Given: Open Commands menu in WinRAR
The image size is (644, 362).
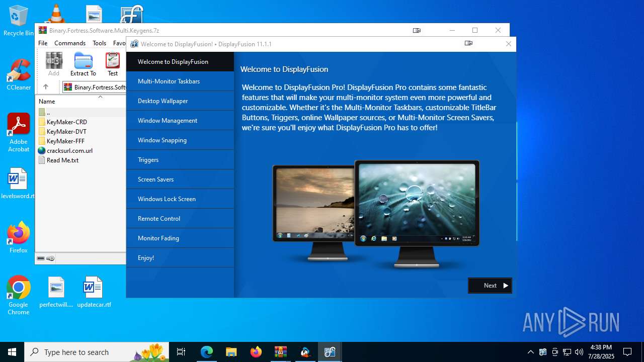Looking at the screenshot, I should (x=70, y=43).
